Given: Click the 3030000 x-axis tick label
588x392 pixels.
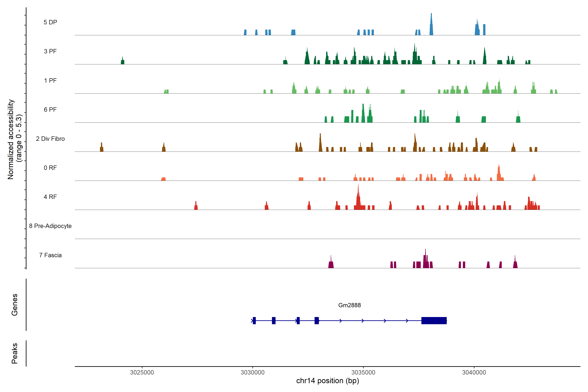Looking at the screenshot, I should 253,372.
